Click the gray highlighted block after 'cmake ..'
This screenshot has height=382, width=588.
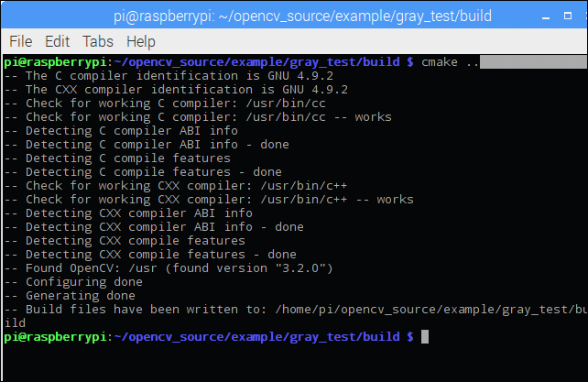(x=533, y=62)
